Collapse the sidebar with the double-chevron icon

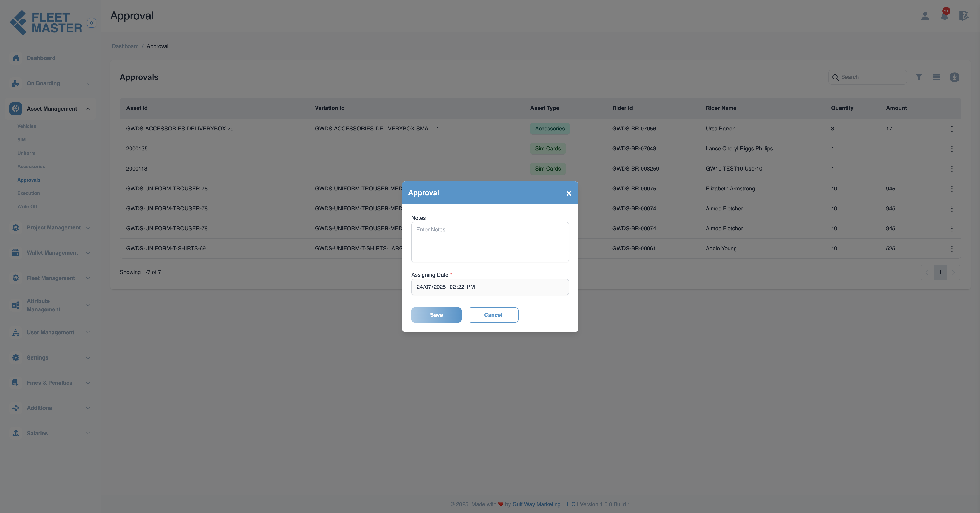(91, 23)
